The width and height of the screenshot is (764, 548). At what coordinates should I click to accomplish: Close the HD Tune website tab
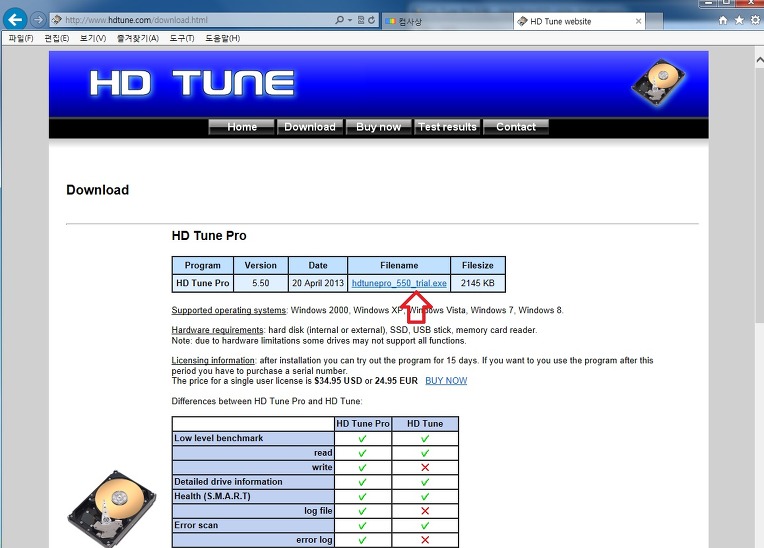click(638, 21)
